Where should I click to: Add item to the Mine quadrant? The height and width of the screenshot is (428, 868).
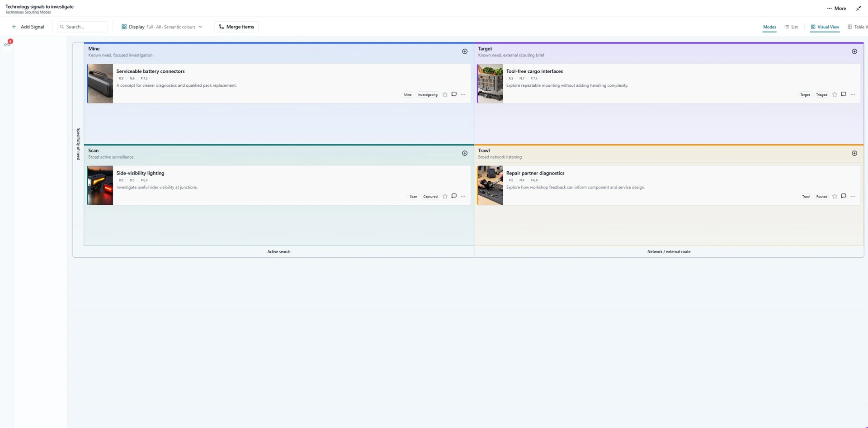[465, 52]
